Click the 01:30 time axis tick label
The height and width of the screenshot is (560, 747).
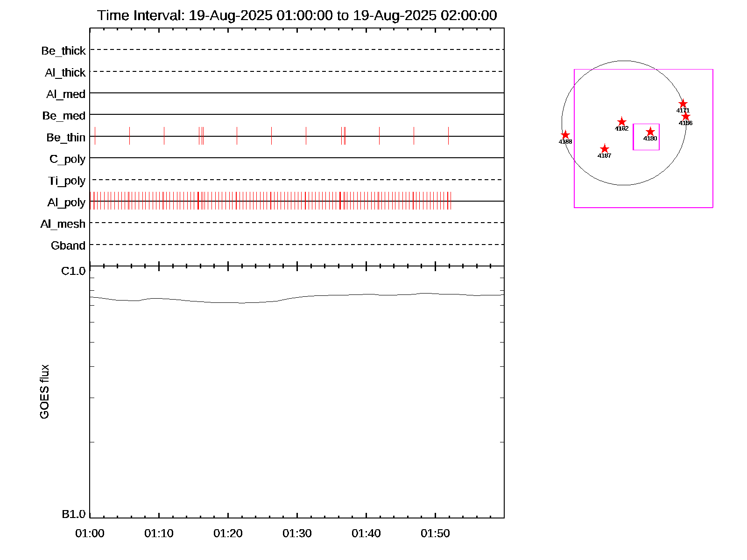[297, 533]
